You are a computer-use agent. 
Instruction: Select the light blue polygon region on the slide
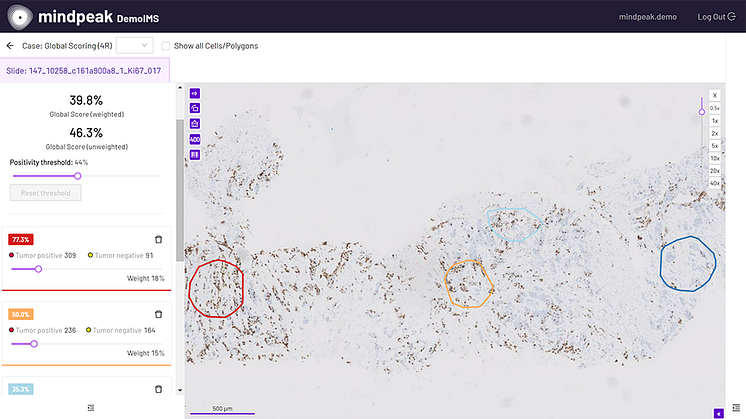[x=515, y=224]
